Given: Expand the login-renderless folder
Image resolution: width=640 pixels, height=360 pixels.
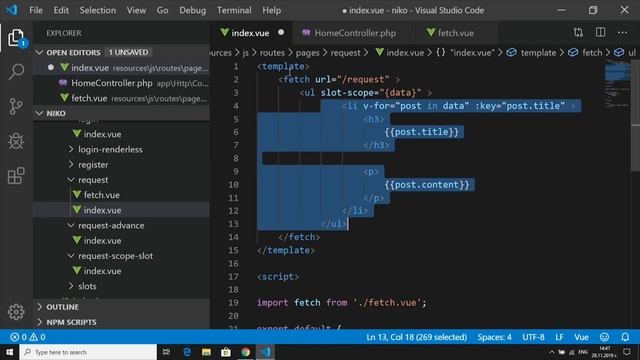Looking at the screenshot, I should coord(110,149).
